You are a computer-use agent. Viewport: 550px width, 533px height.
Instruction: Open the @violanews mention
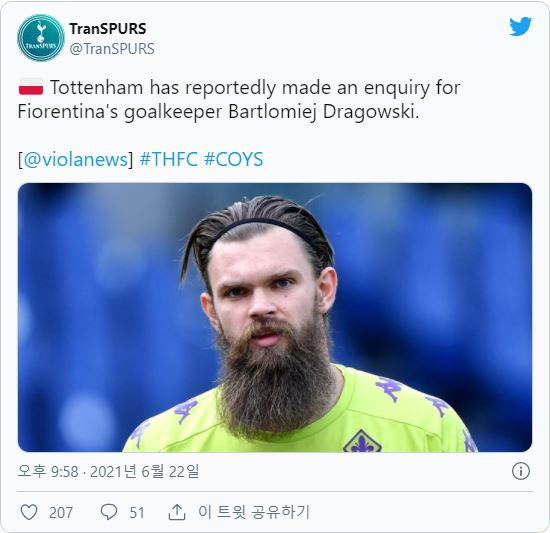(75, 159)
